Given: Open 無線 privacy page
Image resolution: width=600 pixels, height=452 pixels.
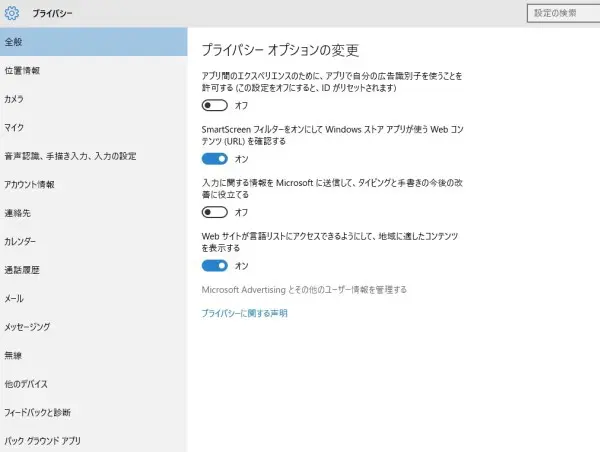Looking at the screenshot, I should point(94,356).
